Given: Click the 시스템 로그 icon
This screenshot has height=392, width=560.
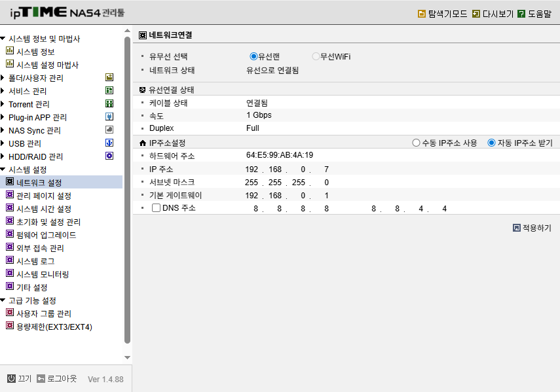Looking at the screenshot, I should [x=10, y=260].
